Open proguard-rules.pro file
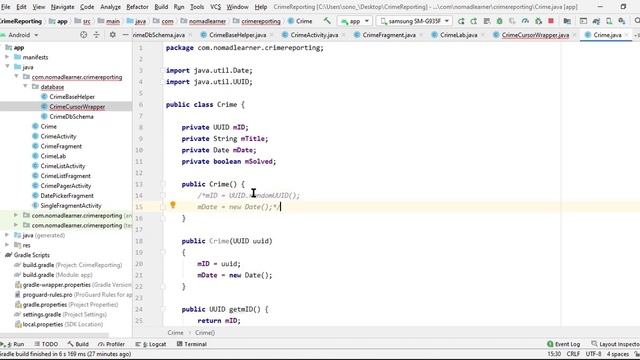Screen dimensions: 640x360 pos(73,294)
